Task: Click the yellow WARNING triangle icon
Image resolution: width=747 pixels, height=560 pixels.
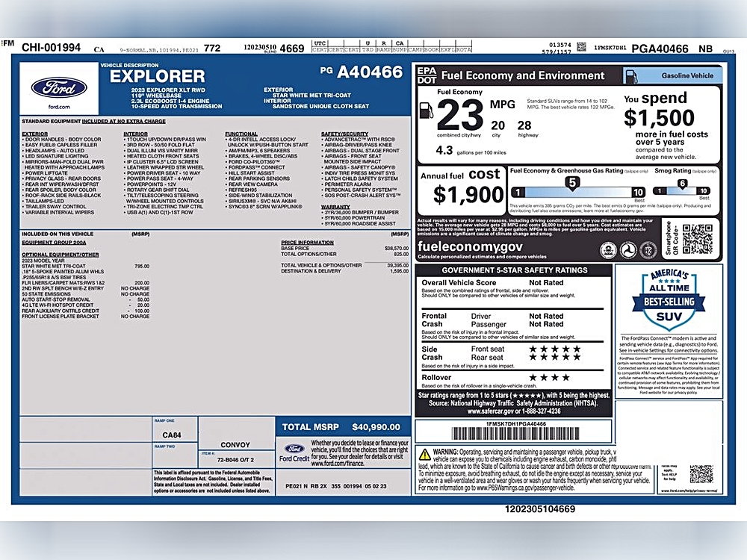Action: pos(425,454)
